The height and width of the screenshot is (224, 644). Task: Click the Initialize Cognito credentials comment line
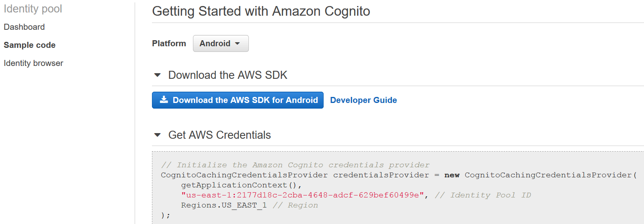(x=295, y=165)
